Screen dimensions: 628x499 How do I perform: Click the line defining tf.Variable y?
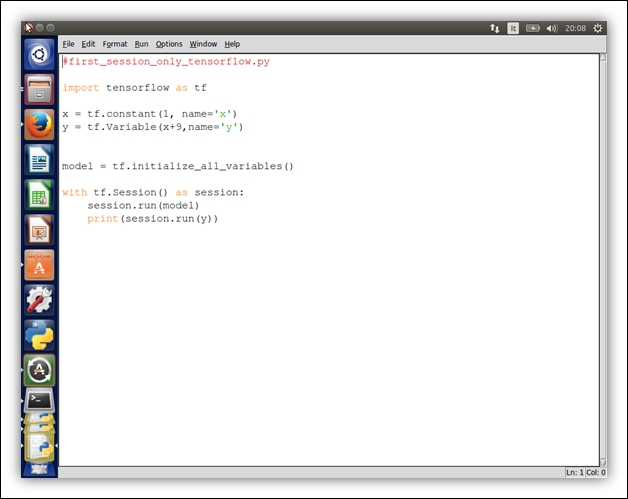pyautogui.click(x=153, y=127)
